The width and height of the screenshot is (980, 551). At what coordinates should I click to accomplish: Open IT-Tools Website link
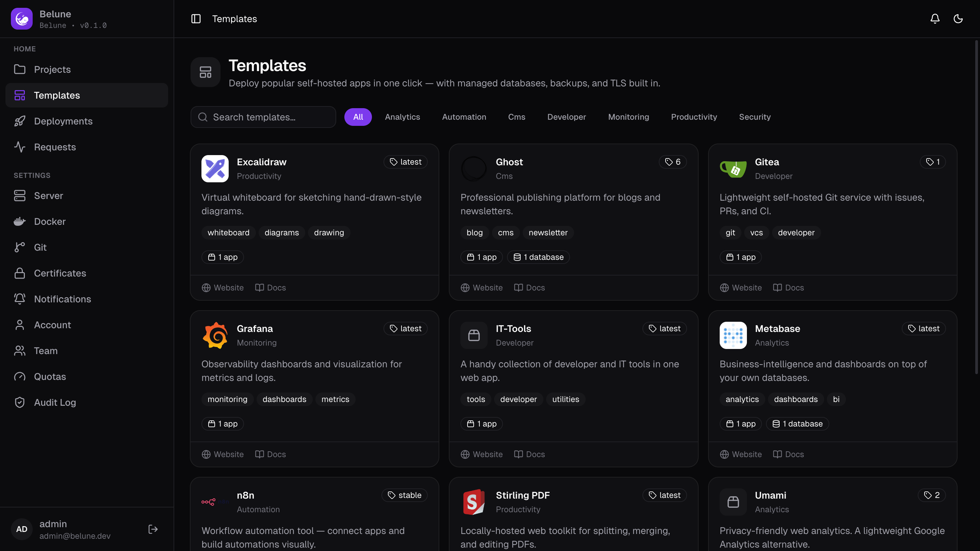481,454
